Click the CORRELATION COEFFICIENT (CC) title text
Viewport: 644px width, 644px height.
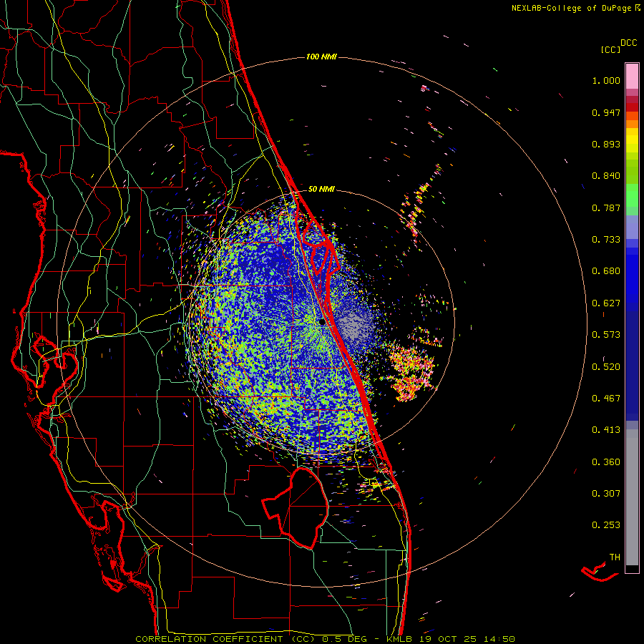point(225,639)
